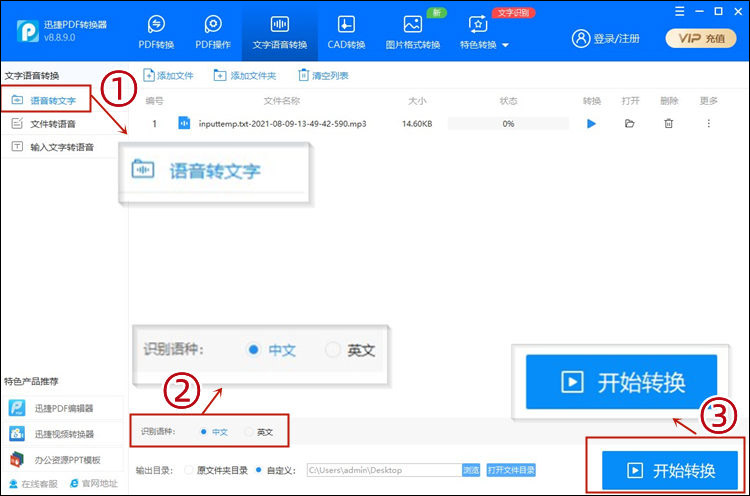Click the 迅捷PDF转换器 logo icon
Viewport: 750px width, 496px height.
[x=28, y=31]
